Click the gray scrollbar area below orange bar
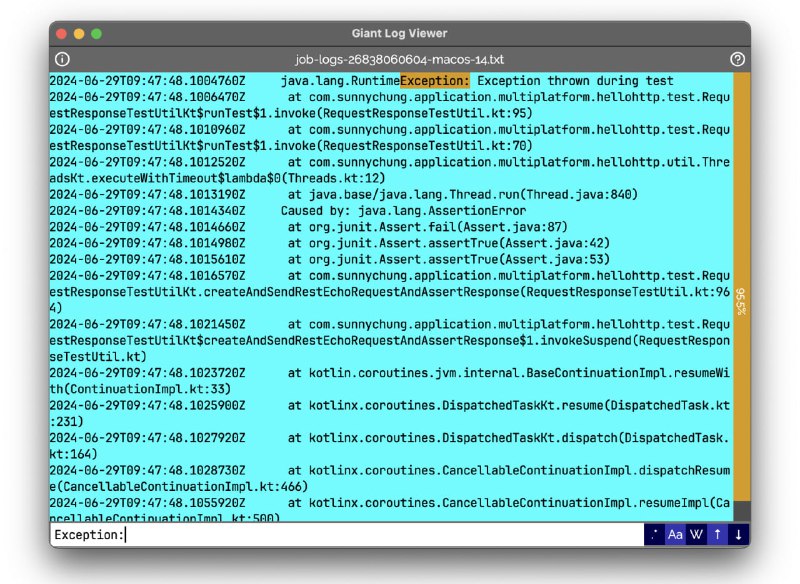This screenshot has width=800, height=584. (x=740, y=512)
